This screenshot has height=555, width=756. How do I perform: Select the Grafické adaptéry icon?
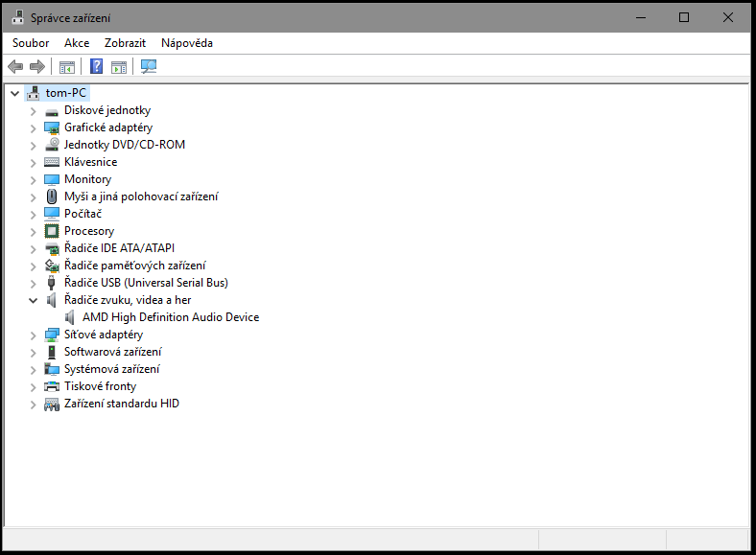[52, 127]
